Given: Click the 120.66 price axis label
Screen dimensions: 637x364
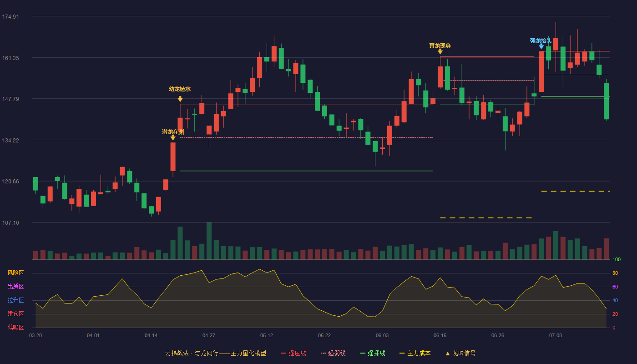Looking at the screenshot, I should (x=10, y=182).
